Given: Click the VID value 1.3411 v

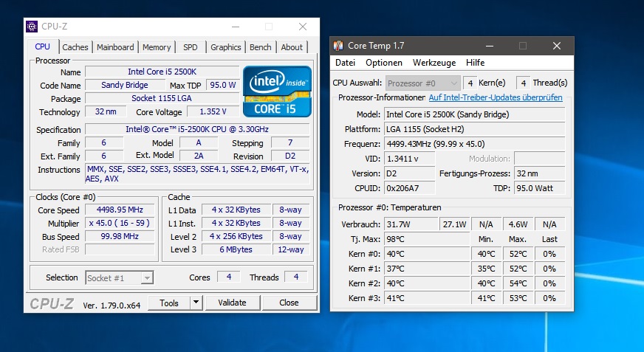Looking at the screenshot, I should [x=409, y=159].
